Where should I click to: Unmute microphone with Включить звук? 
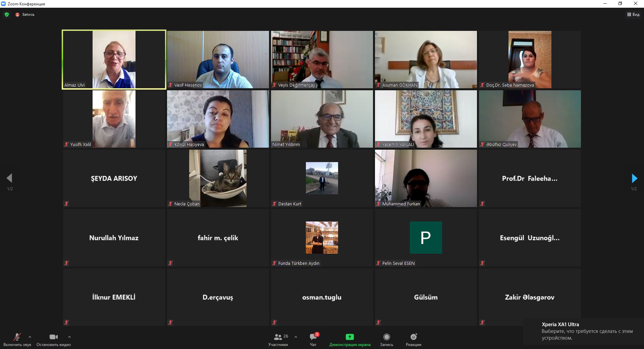(x=17, y=340)
